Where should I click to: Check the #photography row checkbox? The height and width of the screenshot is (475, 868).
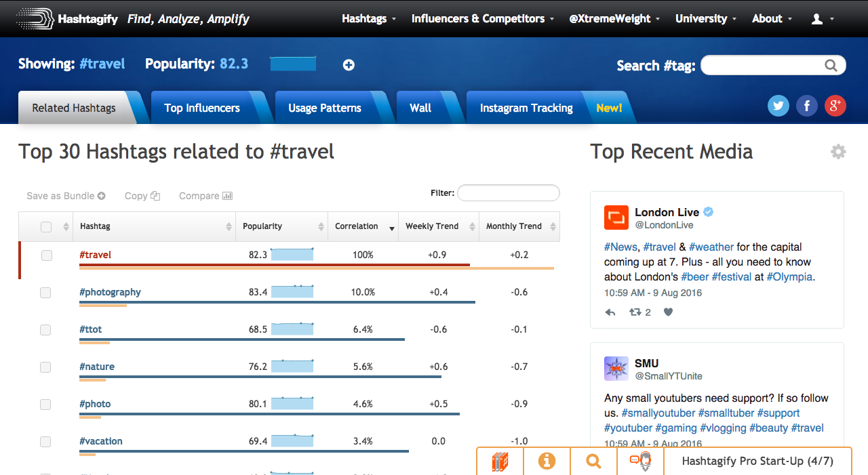[45, 293]
